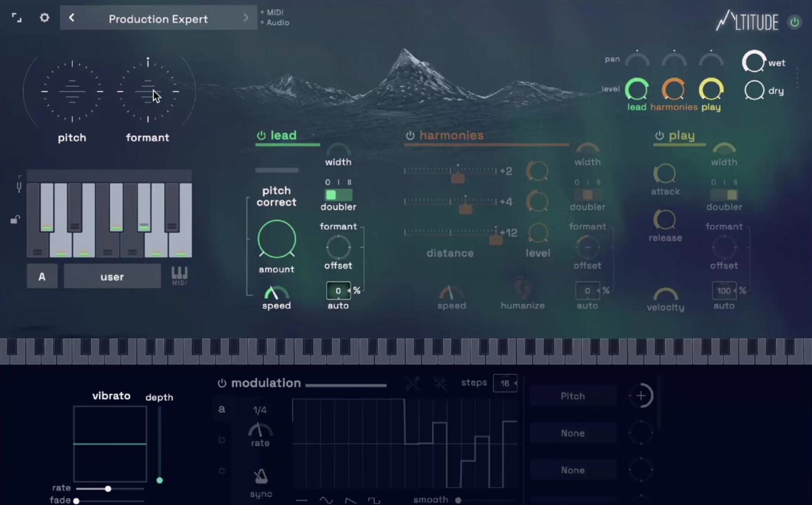
Task: Click the lead speed knob
Action: pyautogui.click(x=276, y=292)
